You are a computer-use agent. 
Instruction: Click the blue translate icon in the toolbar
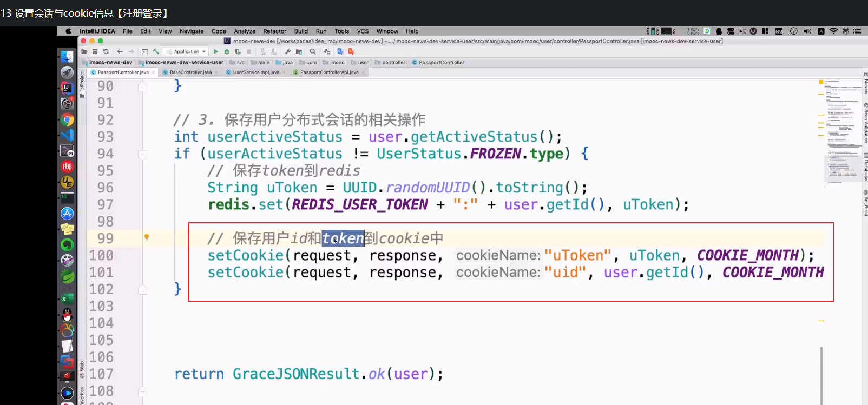340,51
